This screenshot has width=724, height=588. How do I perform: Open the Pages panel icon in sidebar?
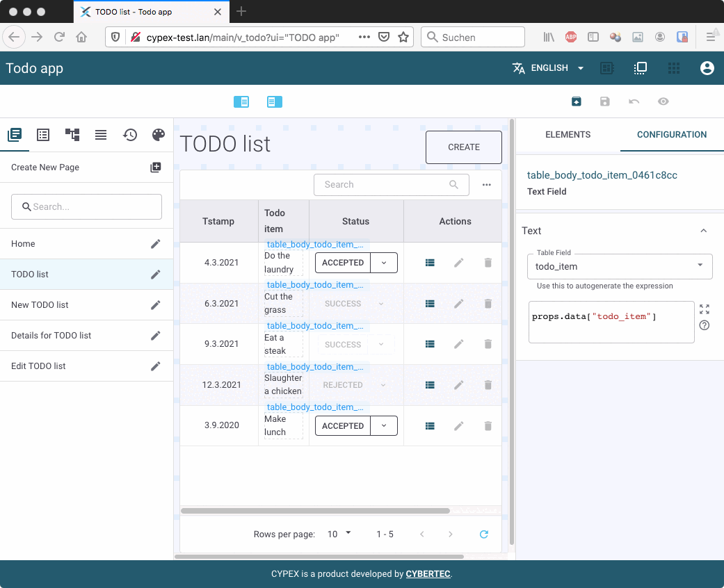(x=15, y=135)
